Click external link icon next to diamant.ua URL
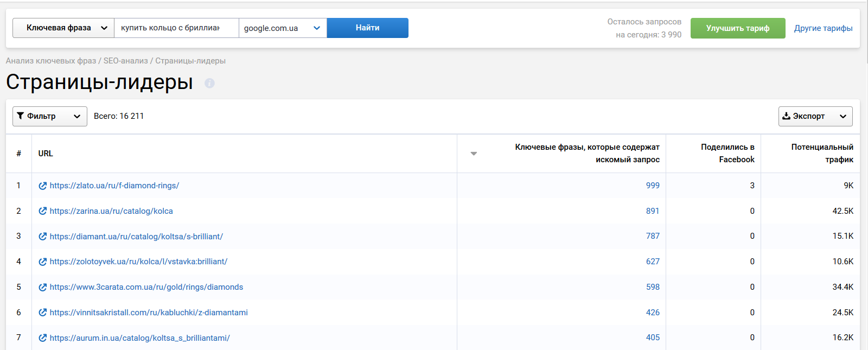 click(x=43, y=237)
